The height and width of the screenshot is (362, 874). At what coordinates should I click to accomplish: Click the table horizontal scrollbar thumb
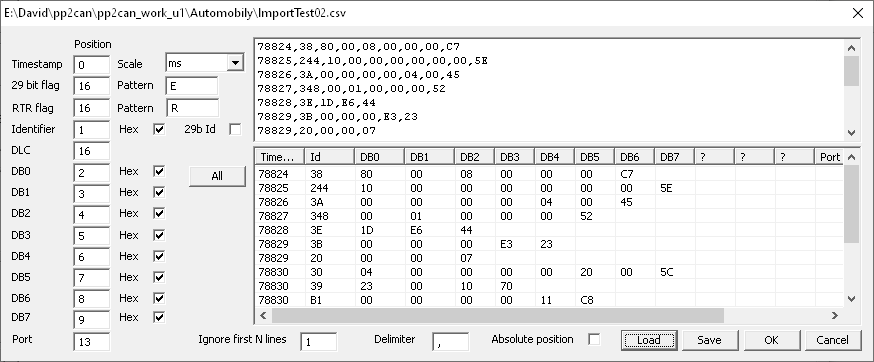pos(497,316)
